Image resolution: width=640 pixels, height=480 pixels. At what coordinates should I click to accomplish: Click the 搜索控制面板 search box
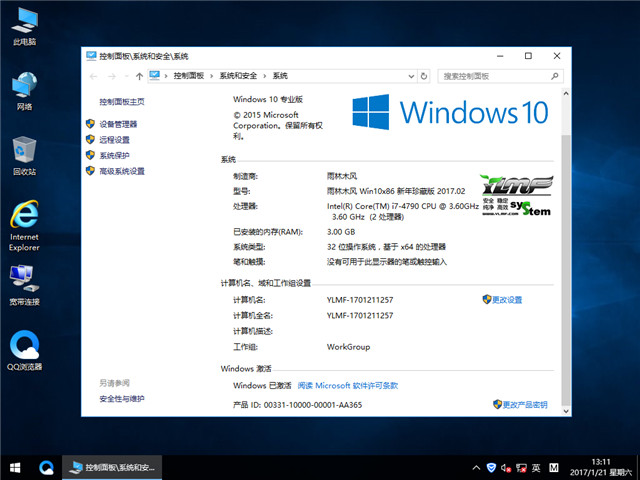pyautogui.click(x=501, y=76)
